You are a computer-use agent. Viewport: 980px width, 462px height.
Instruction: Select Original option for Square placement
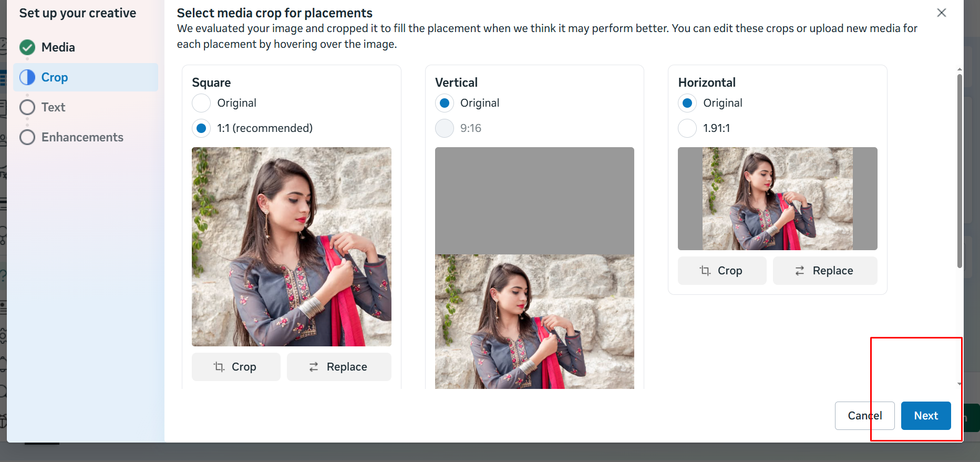(x=201, y=103)
